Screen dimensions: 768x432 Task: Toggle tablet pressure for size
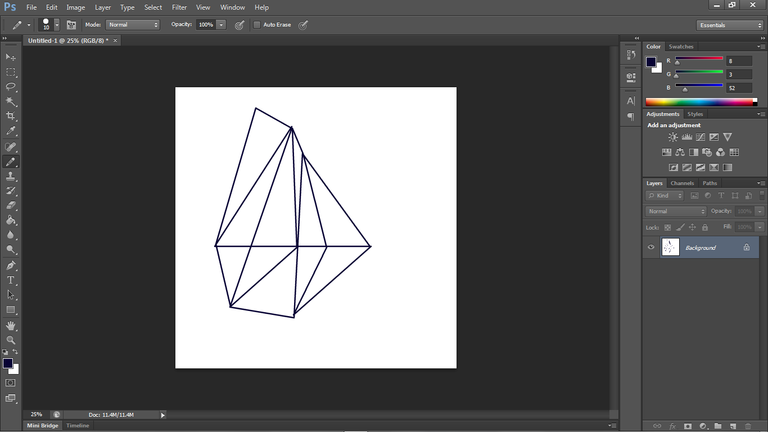click(x=303, y=24)
